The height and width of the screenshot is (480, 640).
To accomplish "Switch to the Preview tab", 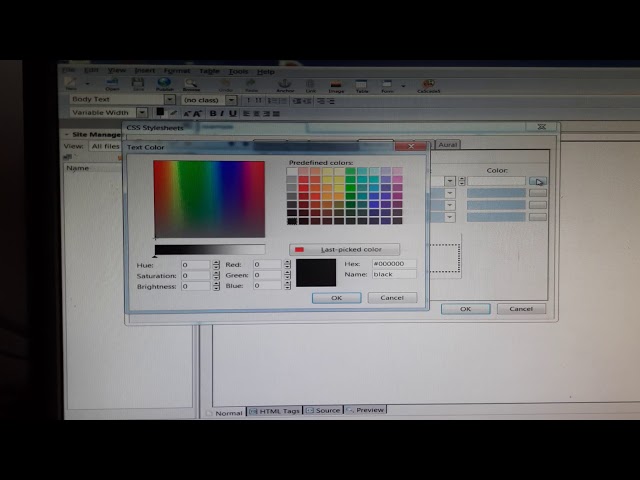I will [x=366, y=410].
